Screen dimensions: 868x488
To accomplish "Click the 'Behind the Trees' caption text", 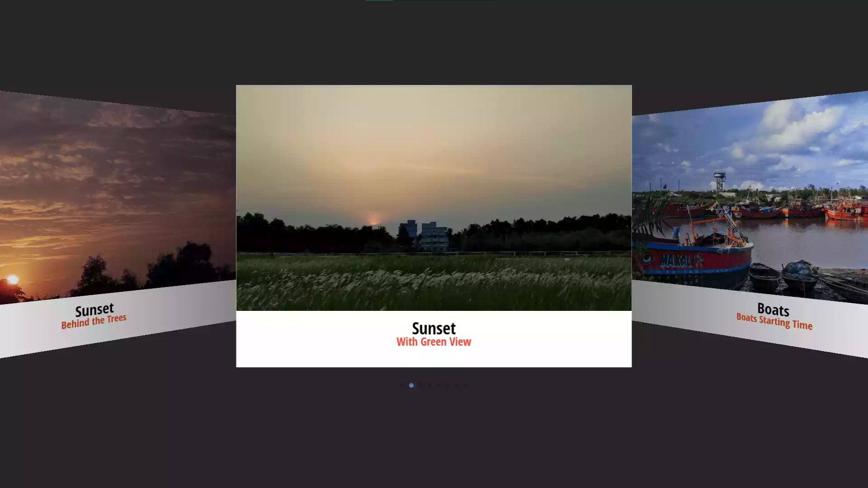I will coord(94,318).
